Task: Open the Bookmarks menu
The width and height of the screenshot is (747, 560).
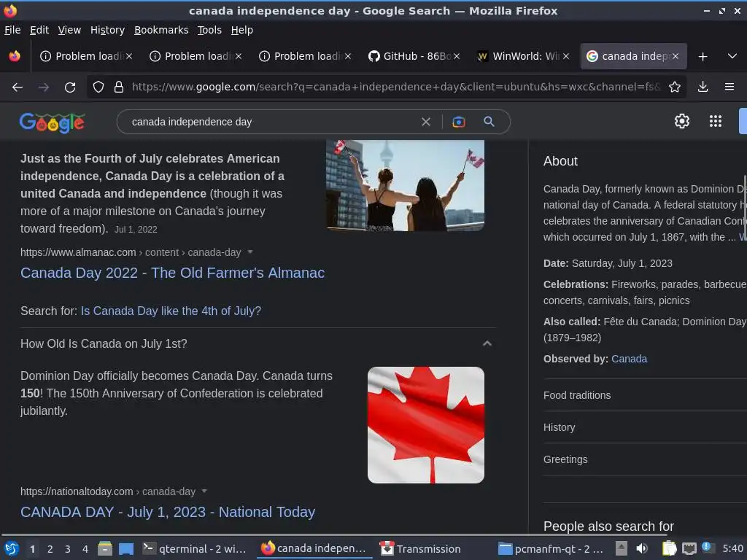Action: (161, 30)
